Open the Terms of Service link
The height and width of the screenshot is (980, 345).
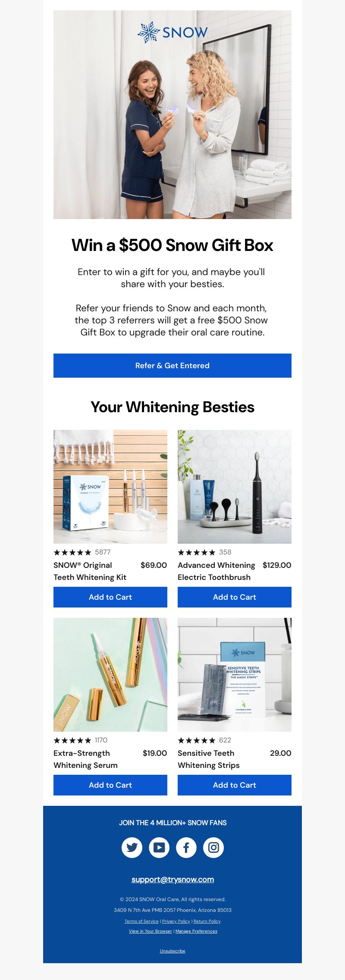(141, 921)
